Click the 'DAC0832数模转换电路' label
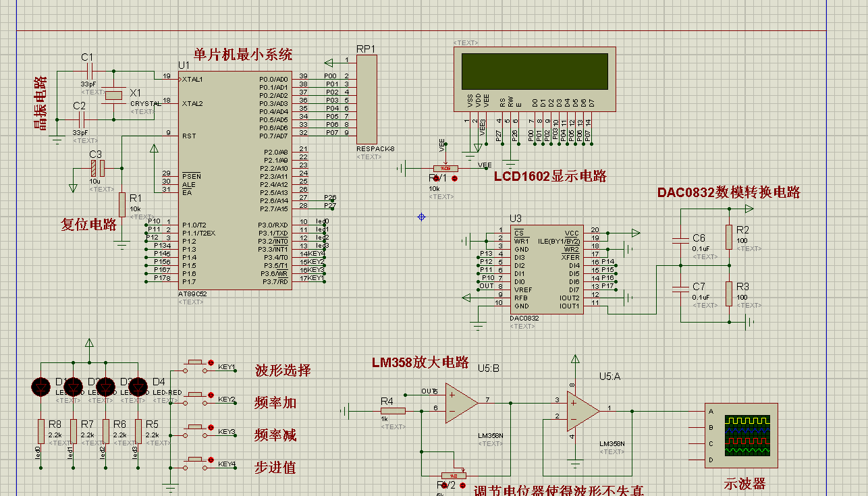Image resolution: width=868 pixels, height=496 pixels. (x=729, y=192)
